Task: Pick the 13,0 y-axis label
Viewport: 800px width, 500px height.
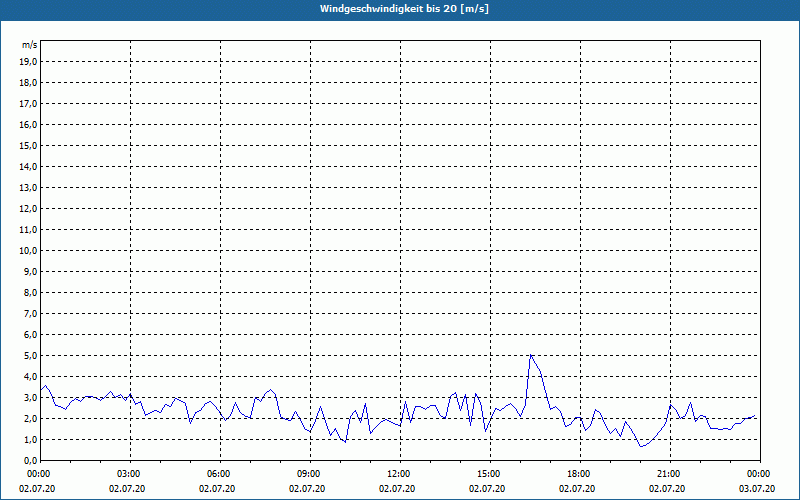Action: (28, 188)
